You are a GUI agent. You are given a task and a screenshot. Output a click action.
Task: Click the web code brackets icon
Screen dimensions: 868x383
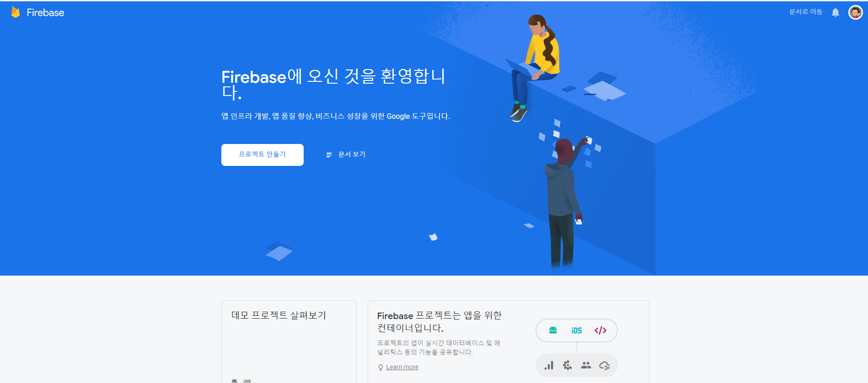(x=600, y=330)
